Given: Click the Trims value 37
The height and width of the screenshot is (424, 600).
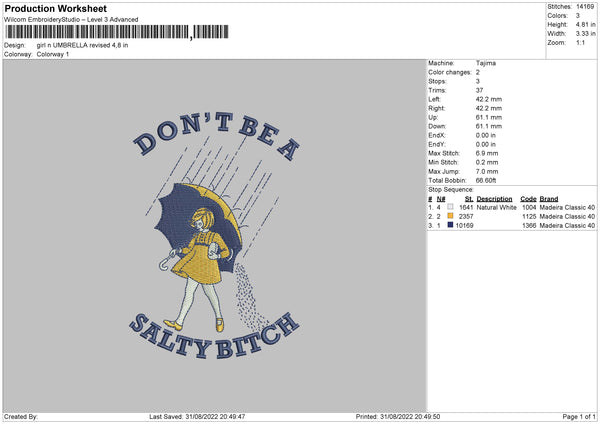Looking at the screenshot, I should (x=479, y=90).
